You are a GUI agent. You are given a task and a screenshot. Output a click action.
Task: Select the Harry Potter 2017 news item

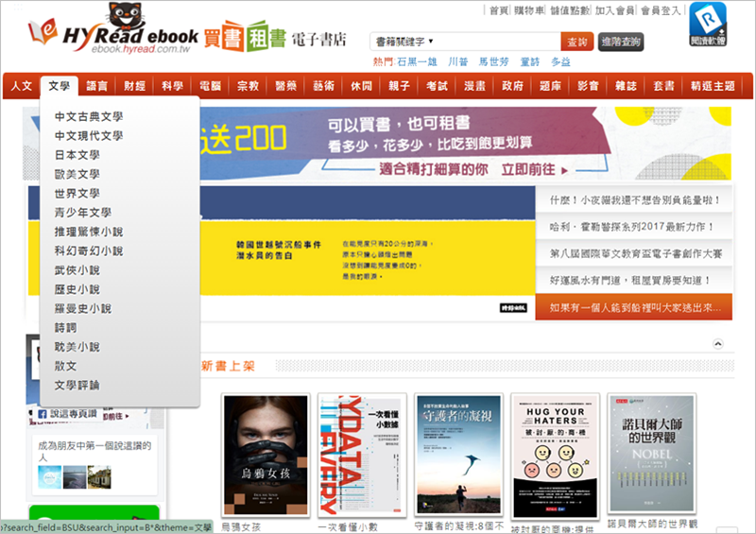click(633, 227)
